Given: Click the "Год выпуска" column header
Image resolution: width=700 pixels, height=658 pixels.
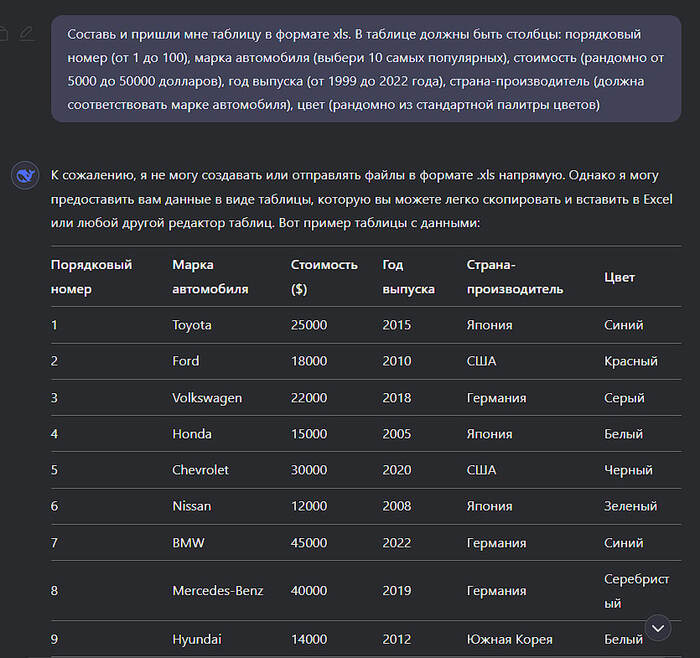Looking at the screenshot, I should [x=408, y=277].
